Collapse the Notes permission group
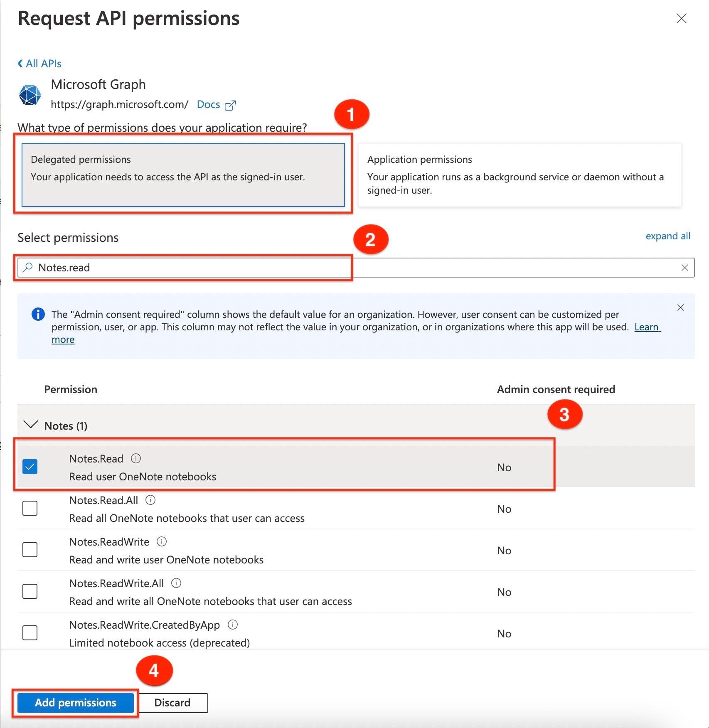The image size is (709, 728). [x=31, y=425]
